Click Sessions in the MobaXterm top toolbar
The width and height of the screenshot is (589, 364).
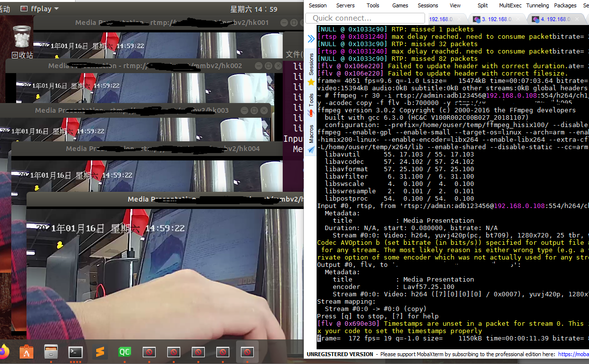click(428, 5)
